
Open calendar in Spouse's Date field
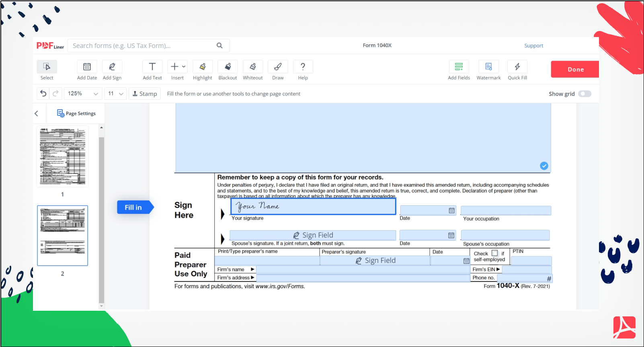[451, 235]
